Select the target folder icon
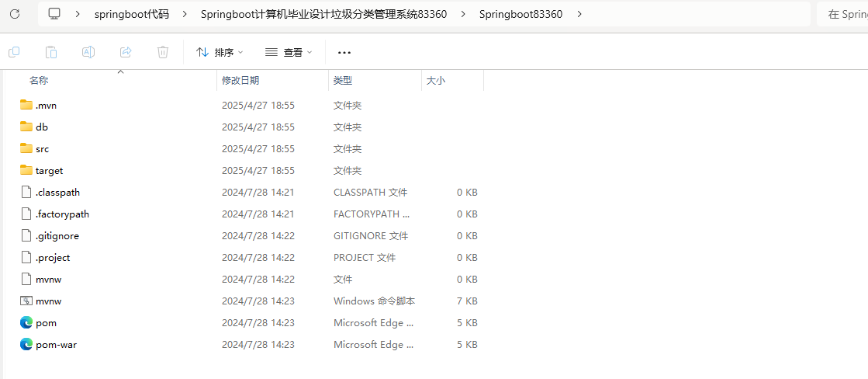The height and width of the screenshot is (379, 868). coord(26,170)
